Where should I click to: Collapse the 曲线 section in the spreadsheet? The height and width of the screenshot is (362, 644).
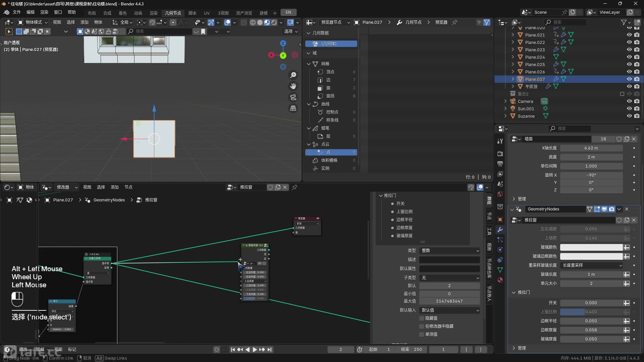309,104
